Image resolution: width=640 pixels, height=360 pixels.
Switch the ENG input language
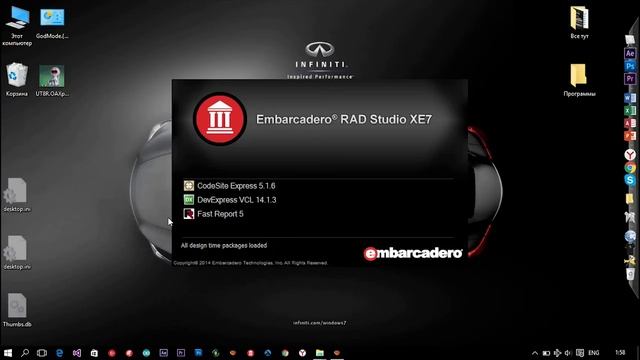click(x=594, y=353)
